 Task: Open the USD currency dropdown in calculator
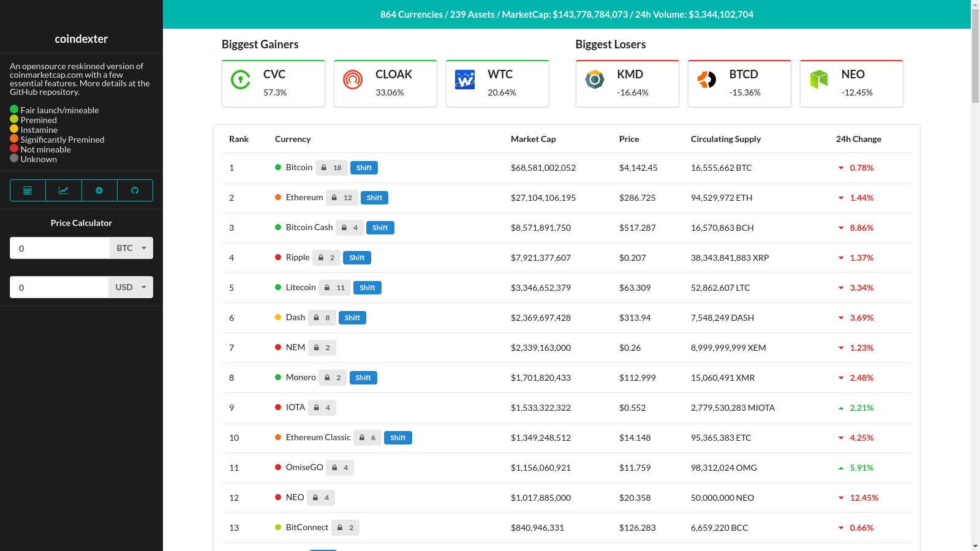(131, 287)
